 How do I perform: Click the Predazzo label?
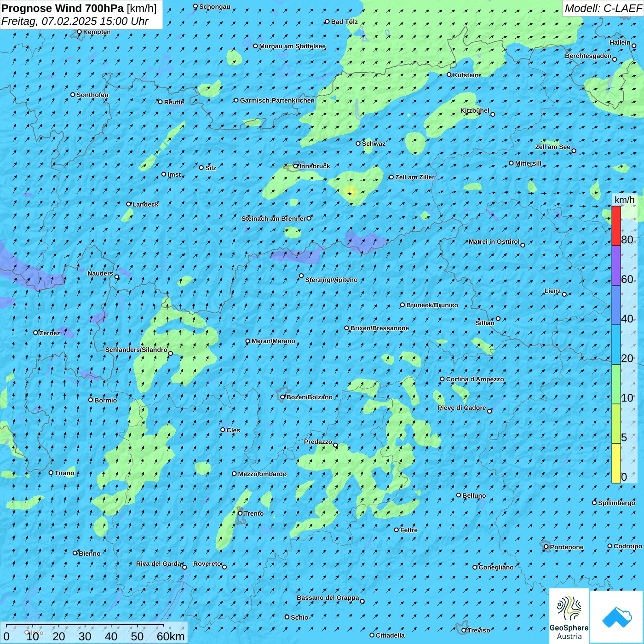[x=318, y=442]
